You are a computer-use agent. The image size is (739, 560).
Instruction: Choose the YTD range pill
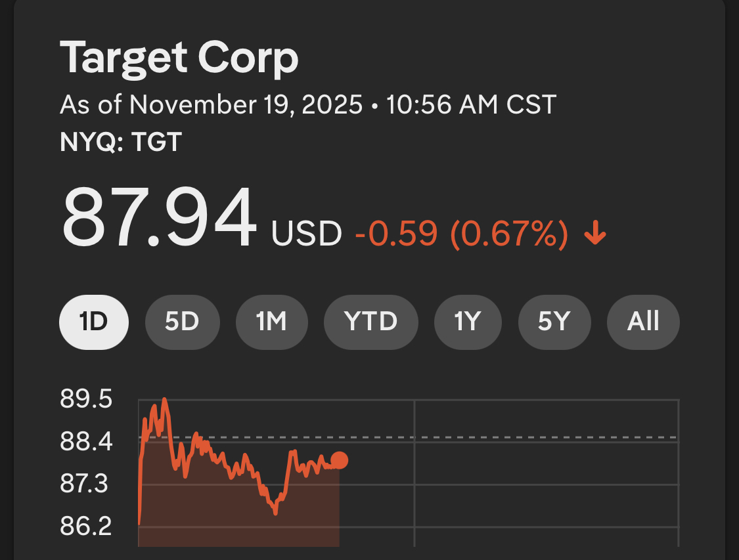(x=370, y=322)
